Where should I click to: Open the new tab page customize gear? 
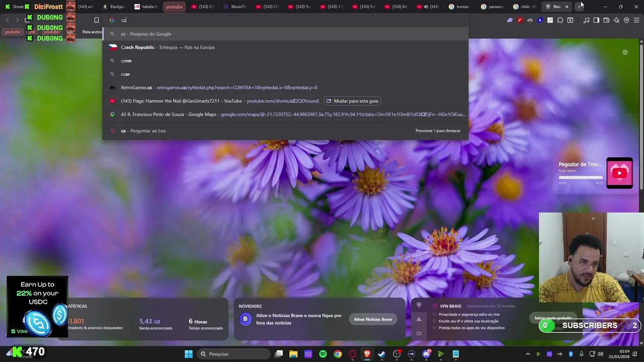pos(625,52)
